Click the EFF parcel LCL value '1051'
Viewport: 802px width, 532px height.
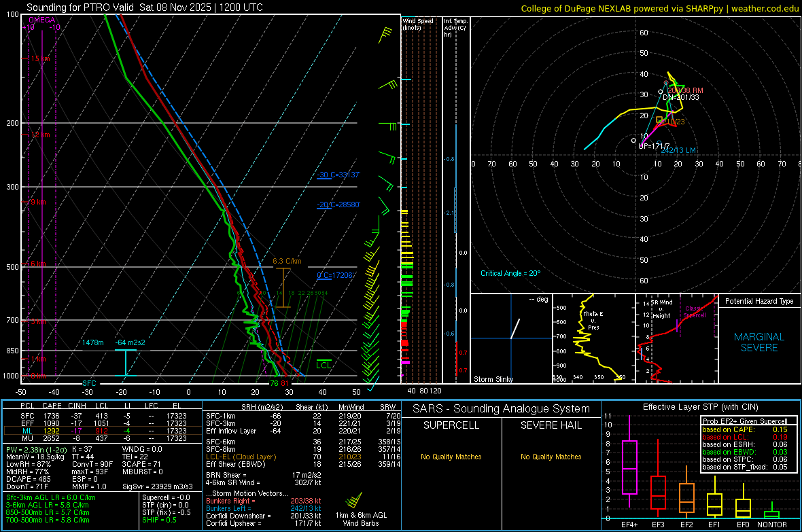101,423
